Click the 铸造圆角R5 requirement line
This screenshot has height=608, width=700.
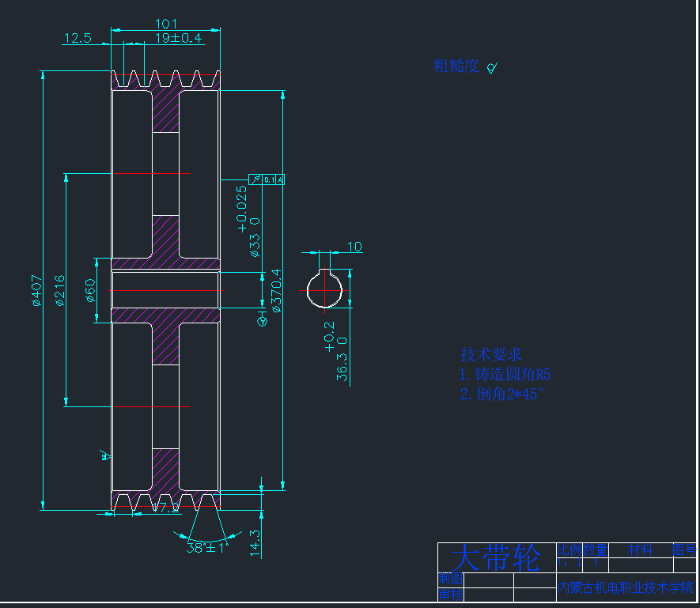click(505, 375)
